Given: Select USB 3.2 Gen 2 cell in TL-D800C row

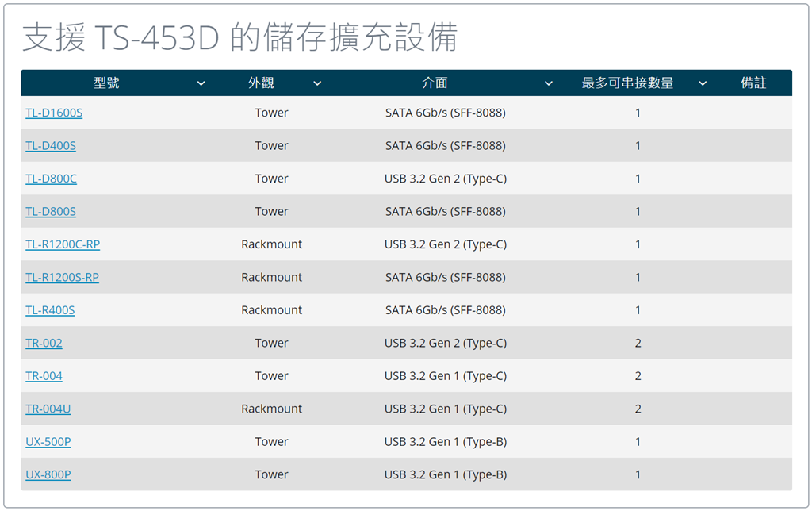Looking at the screenshot, I should point(446,179).
